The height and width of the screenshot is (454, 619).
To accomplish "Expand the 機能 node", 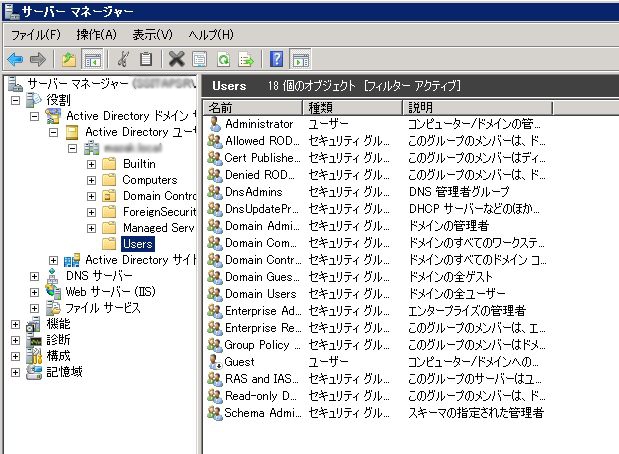I will [x=15, y=325].
